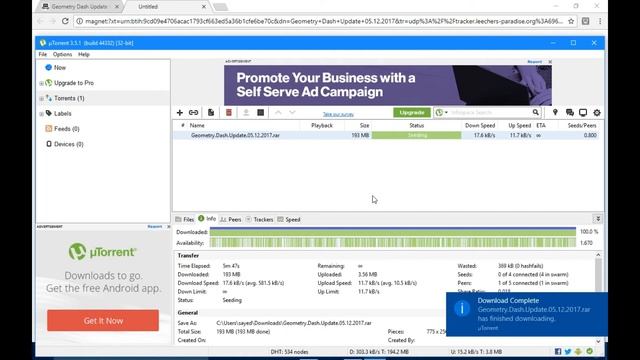Open the Android icon in status bar
This screenshot has width=640, height=360.
(x=578, y=351)
